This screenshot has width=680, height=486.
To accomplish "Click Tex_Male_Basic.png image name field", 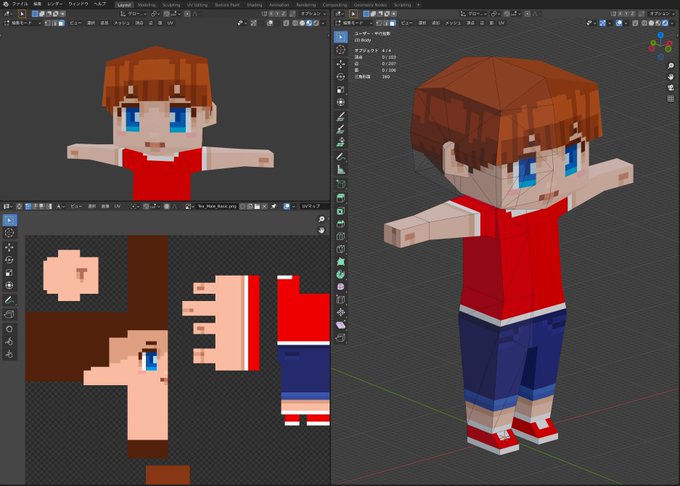I will pos(217,206).
